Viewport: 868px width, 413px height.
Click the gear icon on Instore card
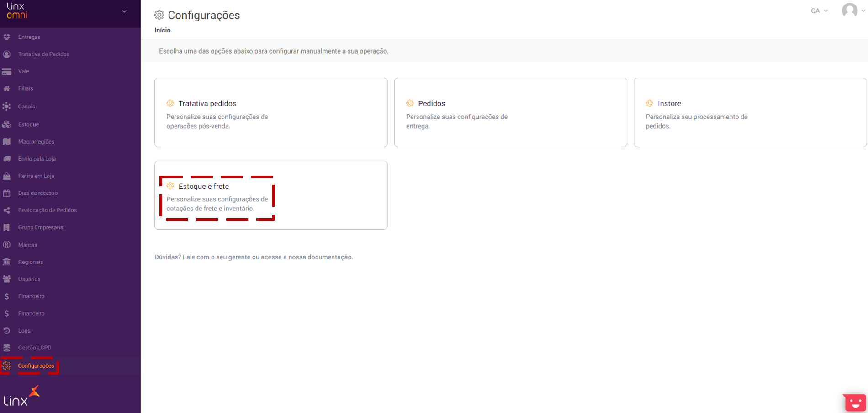(x=650, y=103)
